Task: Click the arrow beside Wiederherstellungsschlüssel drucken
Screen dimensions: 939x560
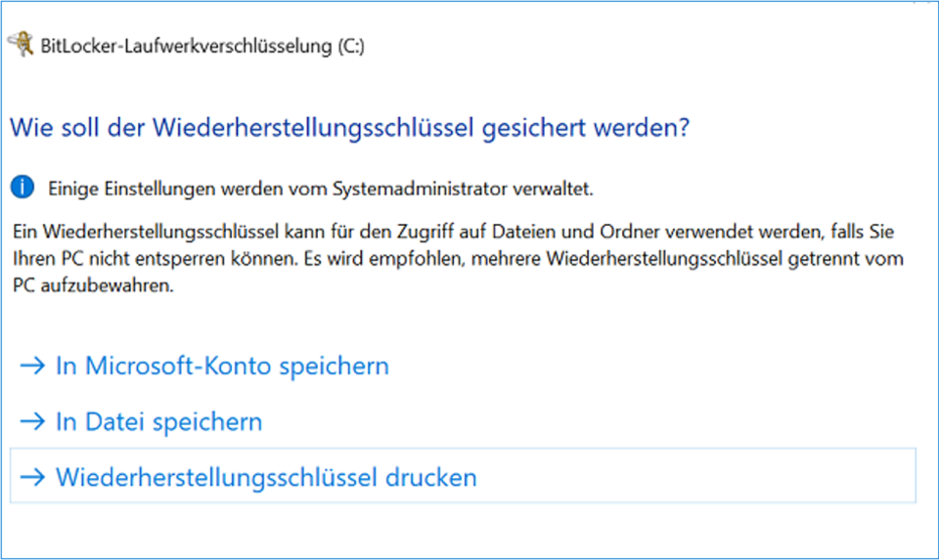Action: (x=32, y=477)
